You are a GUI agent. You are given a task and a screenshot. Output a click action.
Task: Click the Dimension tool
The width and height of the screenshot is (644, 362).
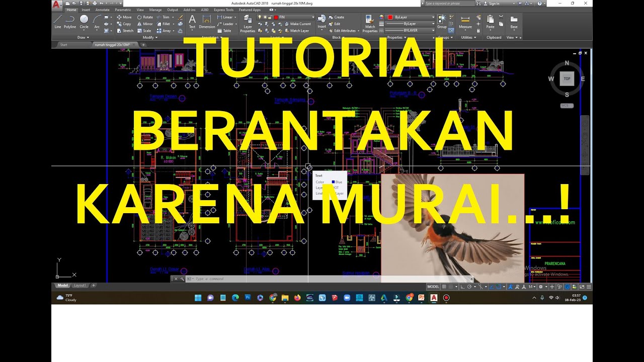pyautogui.click(x=207, y=22)
